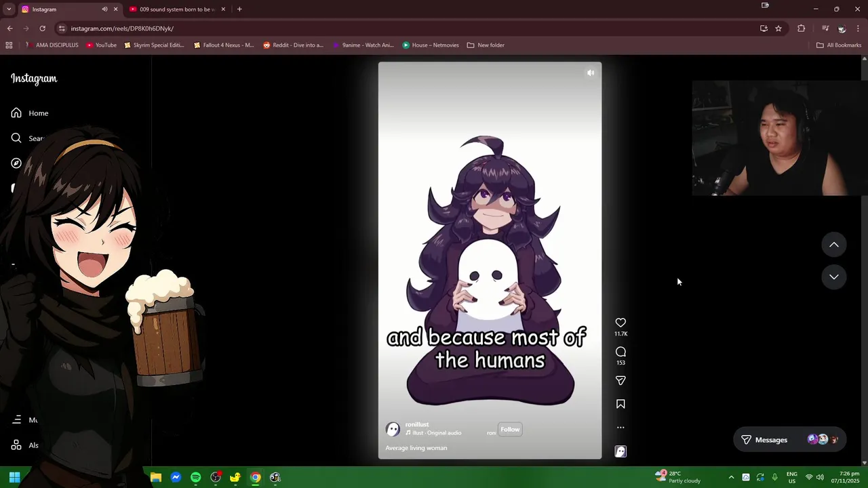Screen dimensions: 868x488
Task: Open the 9anime bookmark
Action: (363, 45)
